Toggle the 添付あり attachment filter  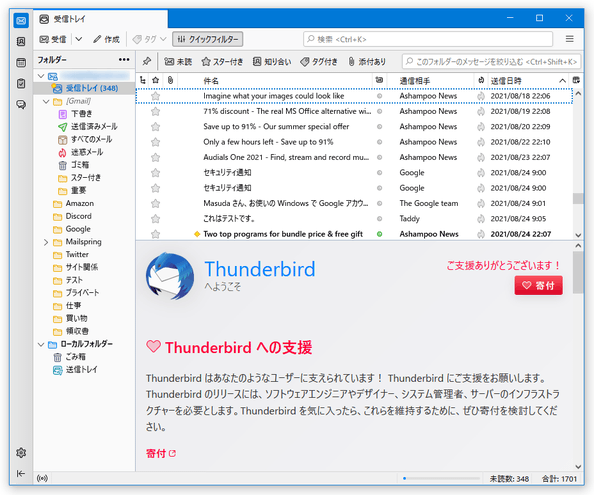coord(367,61)
